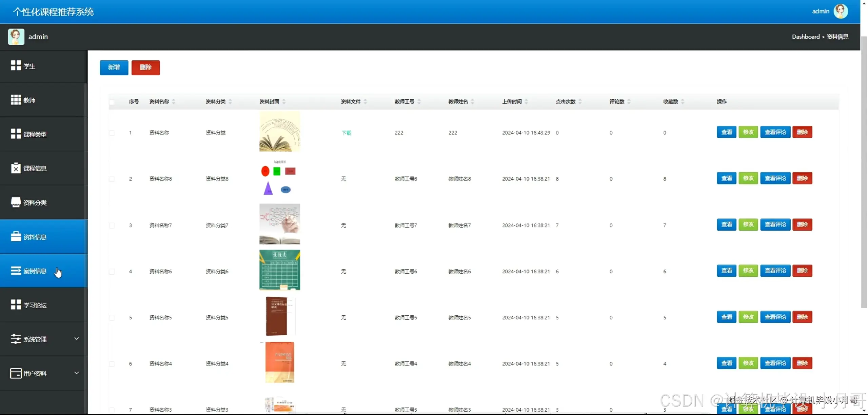Click the 学习论坛 grid icon
Viewport: 868px width, 415px height.
(x=16, y=304)
